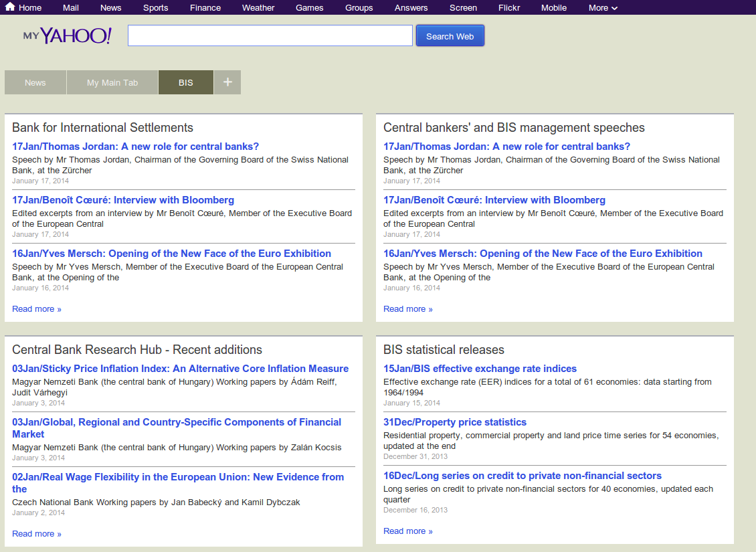Open Mail from top navigation
Screen dimensions: 756x552
71,8
